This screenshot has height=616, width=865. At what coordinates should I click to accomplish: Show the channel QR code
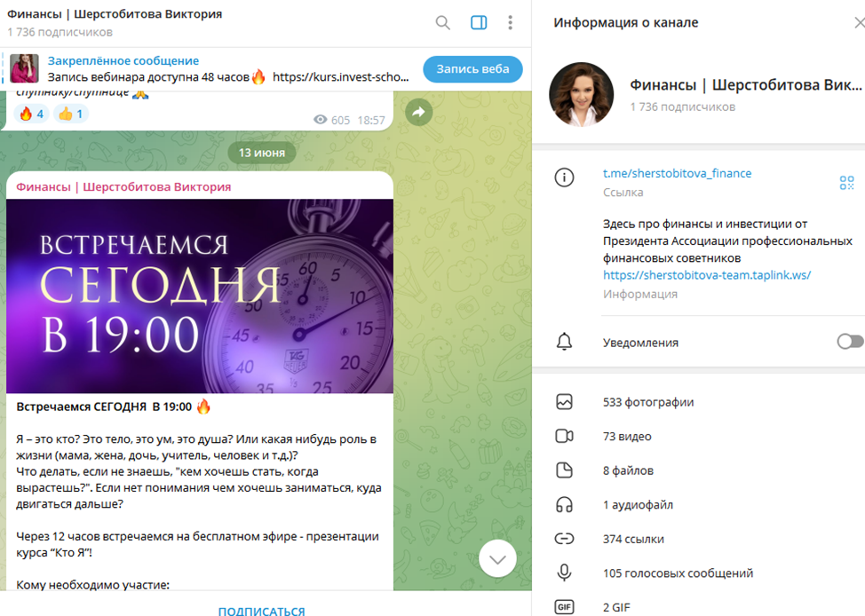click(x=846, y=183)
